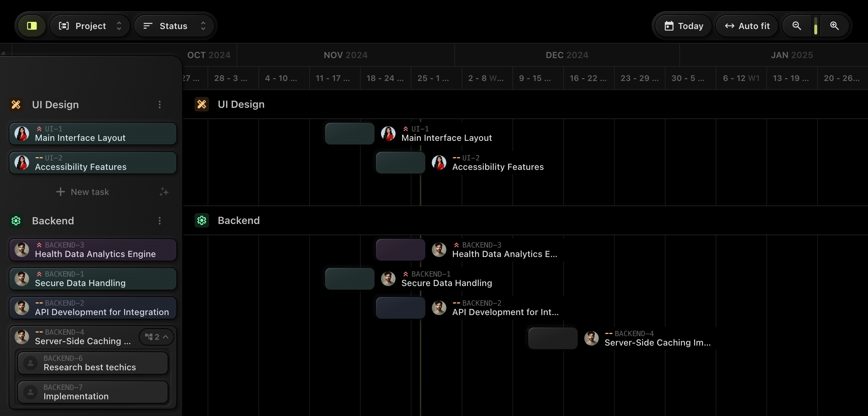Collapse the BACKEND-4 subtasks expander

156,337
